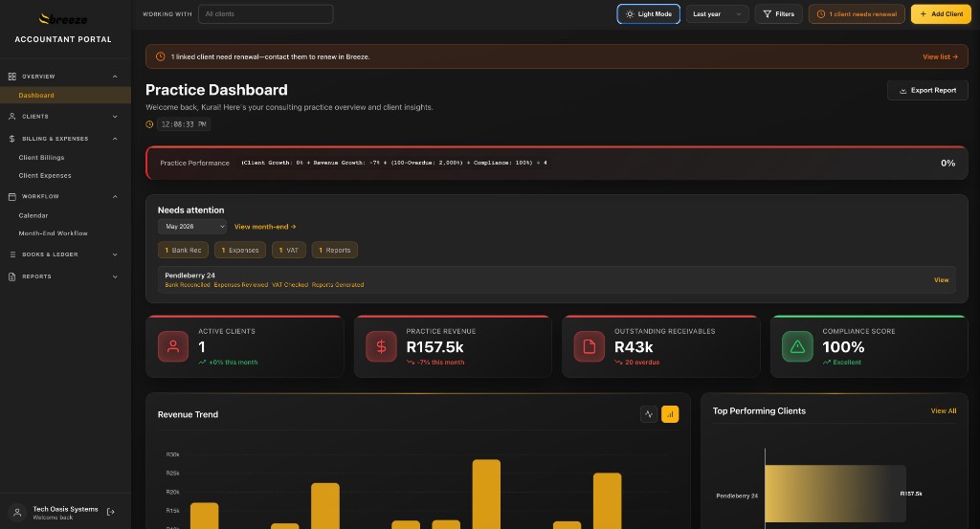The image size is (980, 529).
Task: Click the Compliance Score warning triangle icon
Action: pyautogui.click(x=797, y=346)
